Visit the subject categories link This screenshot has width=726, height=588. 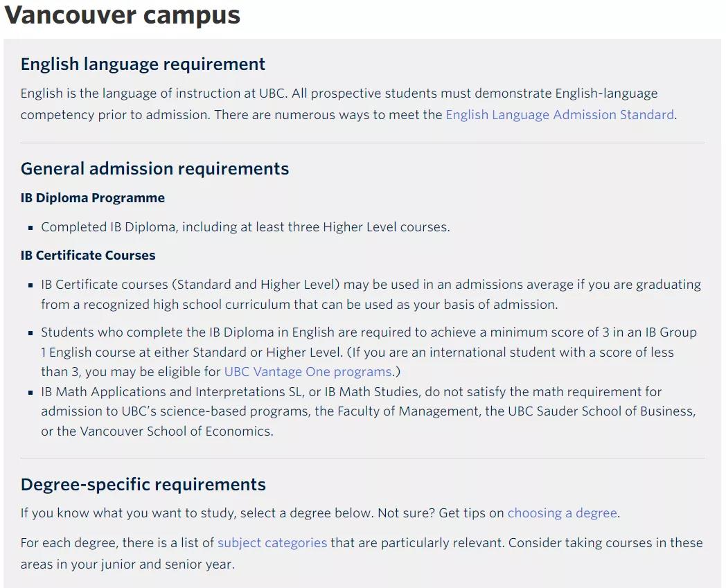pyautogui.click(x=272, y=543)
